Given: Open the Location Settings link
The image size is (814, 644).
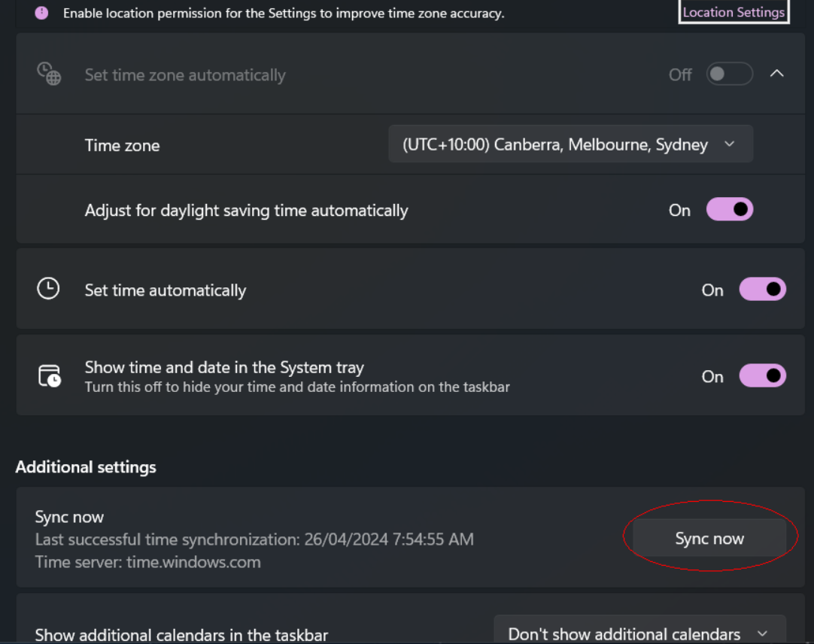Looking at the screenshot, I should pos(734,12).
